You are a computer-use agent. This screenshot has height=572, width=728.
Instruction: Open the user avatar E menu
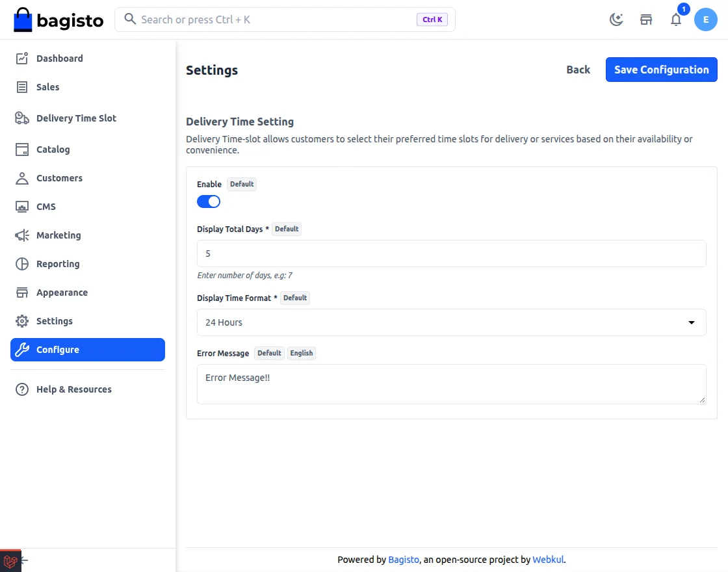[706, 19]
